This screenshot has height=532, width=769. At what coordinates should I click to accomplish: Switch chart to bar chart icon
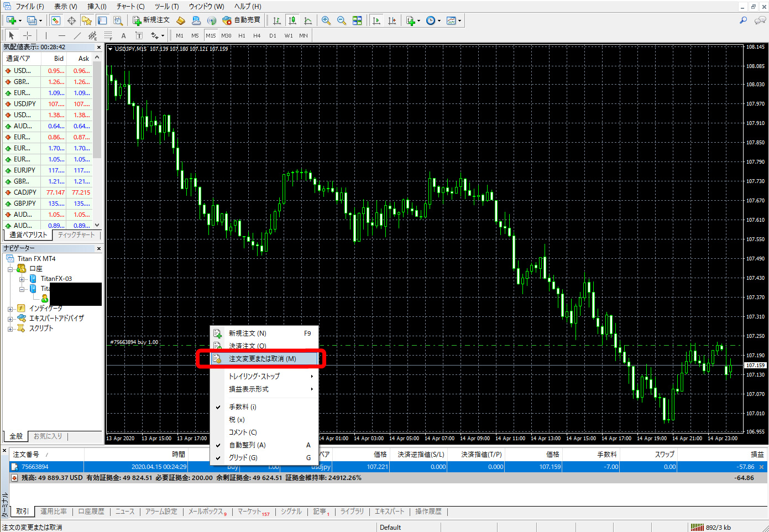277,20
